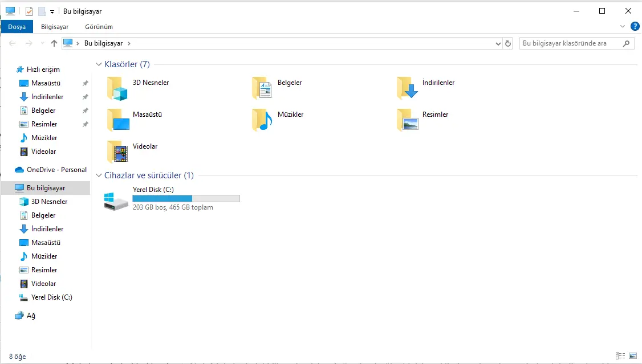Viewport: 642px width, 364px height.
Task: Select Müzikler under Hızlı erişim
Action: coord(44,138)
